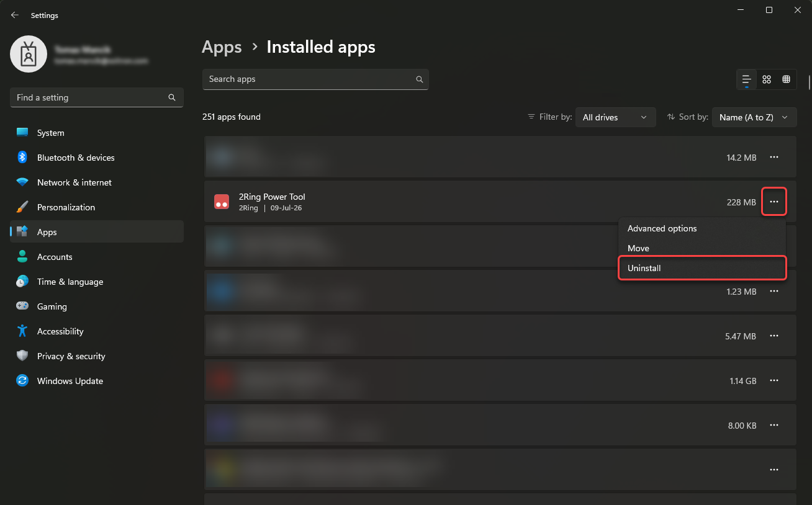Open more options for the 1.14 GB app
This screenshot has width=812, height=505.
(x=774, y=380)
